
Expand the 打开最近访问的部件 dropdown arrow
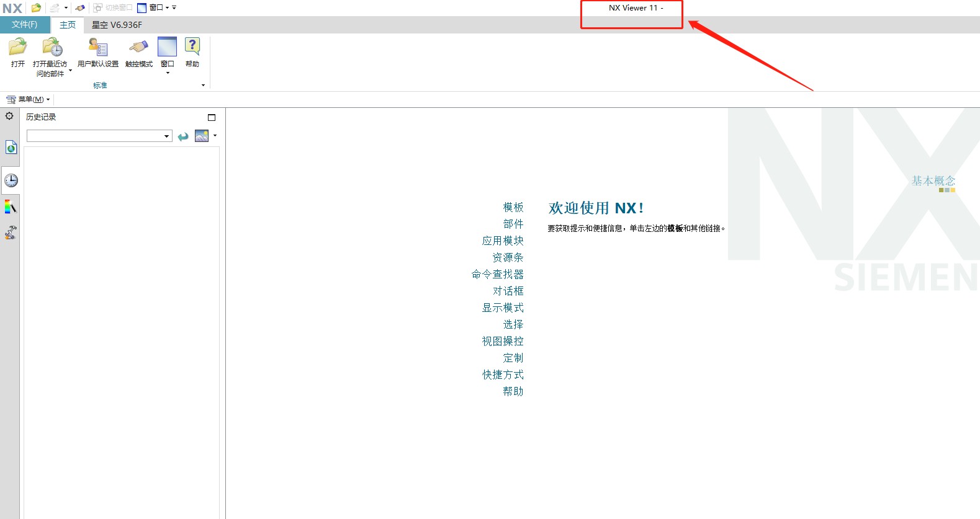[x=70, y=71]
